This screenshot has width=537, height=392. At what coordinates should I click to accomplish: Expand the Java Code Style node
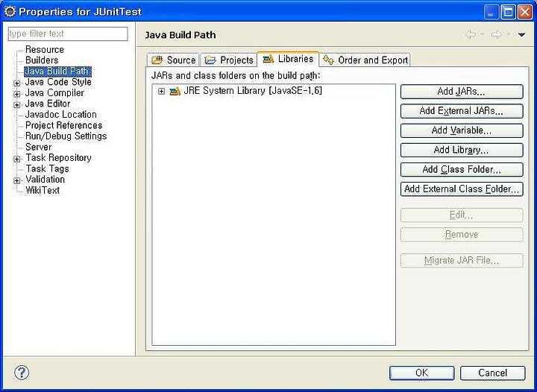pyautogui.click(x=16, y=83)
